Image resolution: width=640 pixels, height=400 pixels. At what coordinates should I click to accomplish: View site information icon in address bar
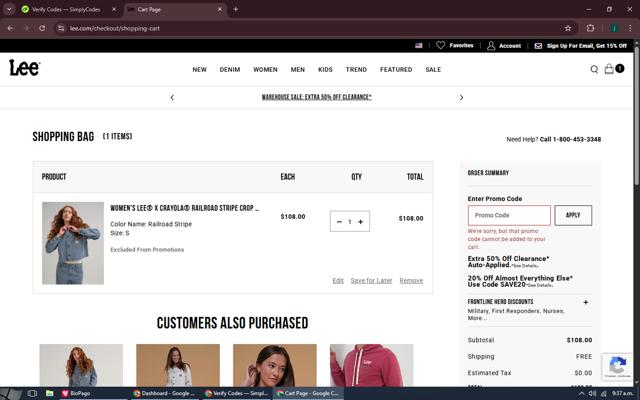coord(61,28)
